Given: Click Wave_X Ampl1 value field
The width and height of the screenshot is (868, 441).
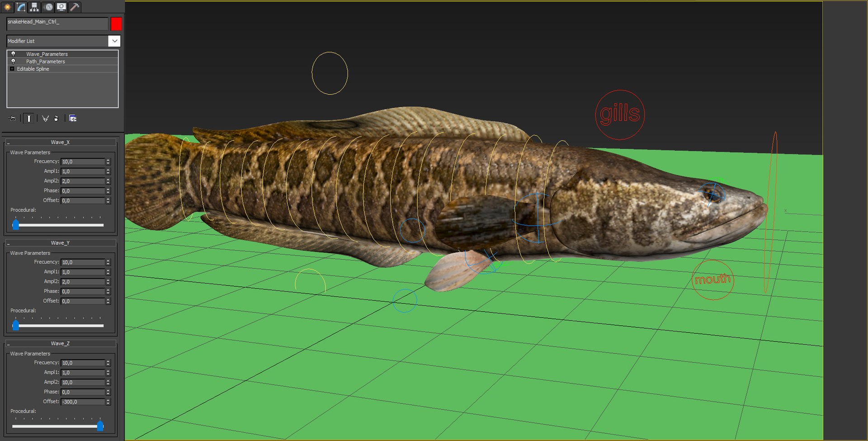Looking at the screenshot, I should click(x=83, y=171).
